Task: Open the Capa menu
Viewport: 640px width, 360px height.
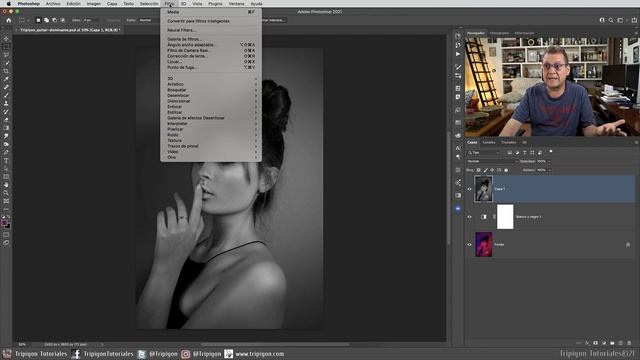Action: coord(112,4)
